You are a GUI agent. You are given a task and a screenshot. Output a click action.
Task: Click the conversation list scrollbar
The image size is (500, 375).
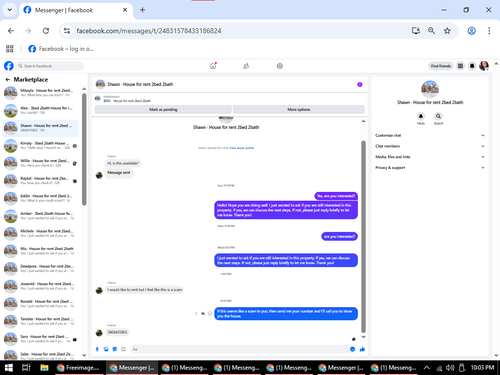(x=84, y=149)
